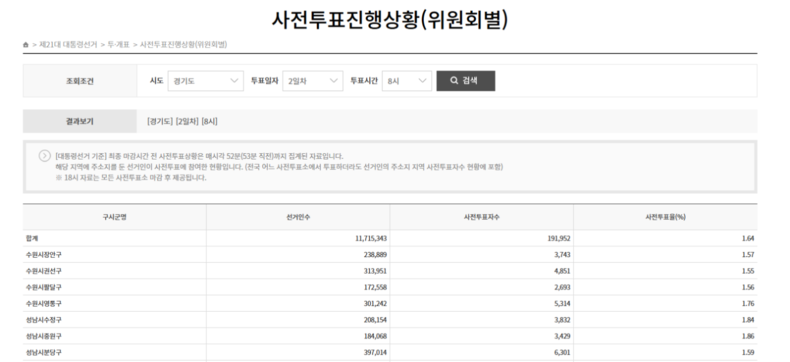Click turnout rate 1.84 for 성남시수정구

748,320
